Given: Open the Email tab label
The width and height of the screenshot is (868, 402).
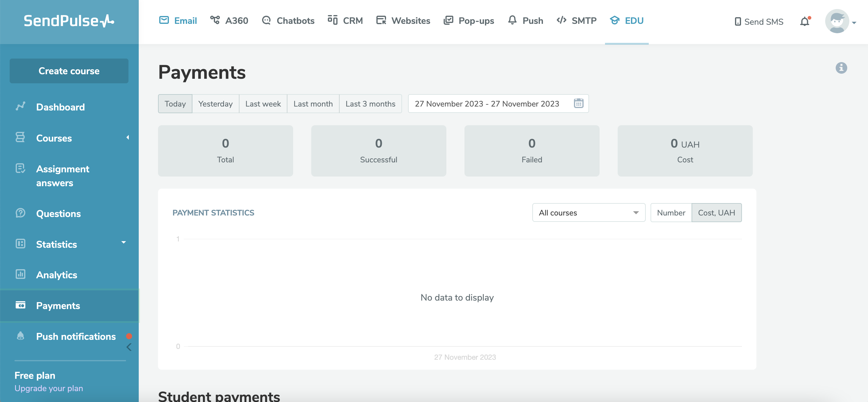Looking at the screenshot, I should [x=185, y=21].
